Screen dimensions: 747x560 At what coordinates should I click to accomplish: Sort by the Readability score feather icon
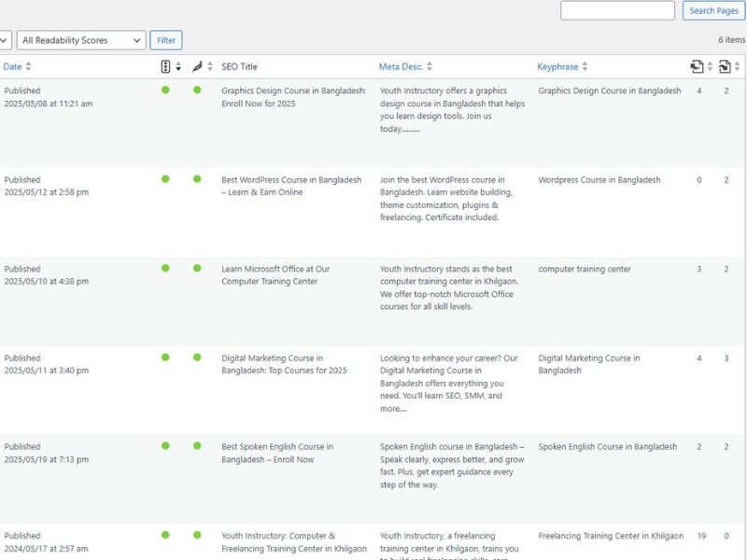click(197, 67)
